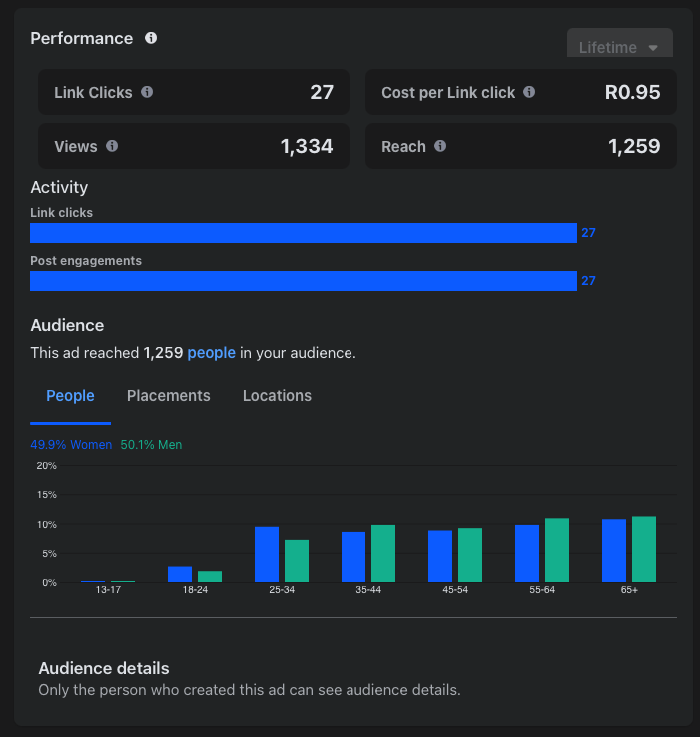Screen dimensions: 700x737
Task: Select the People tab
Action: pyautogui.click(x=70, y=396)
